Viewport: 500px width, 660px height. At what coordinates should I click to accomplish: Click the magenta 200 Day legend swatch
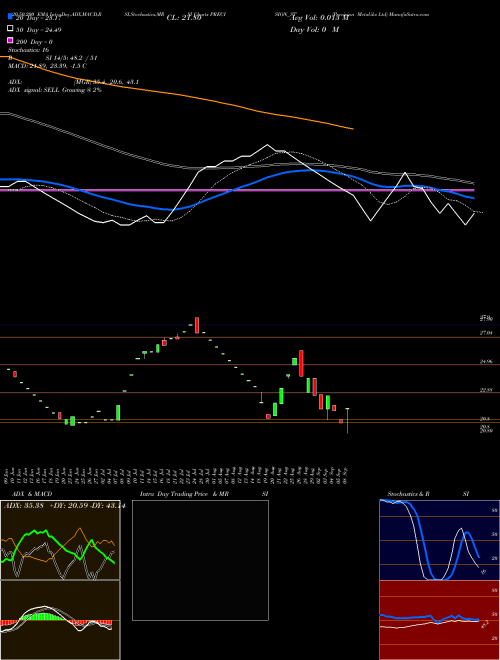(10, 40)
